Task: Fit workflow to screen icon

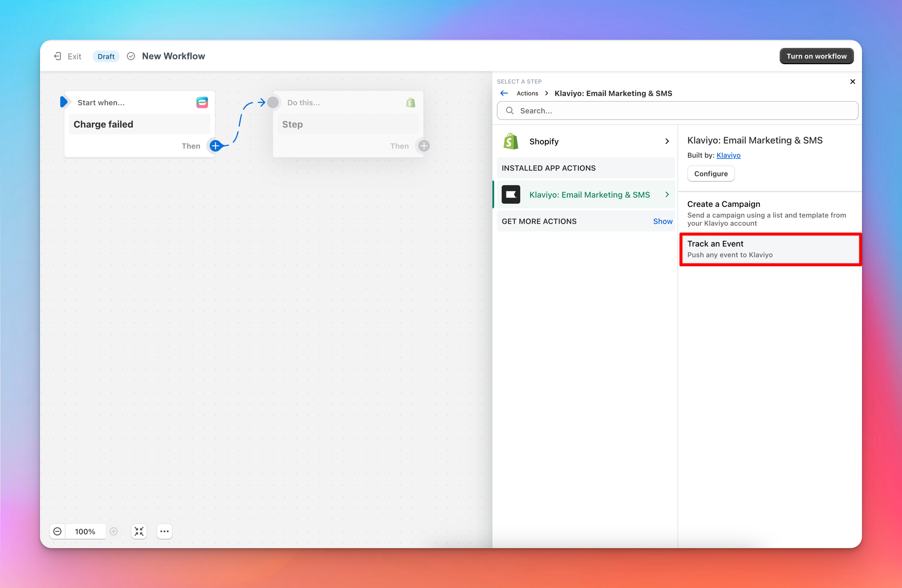Action: click(139, 531)
